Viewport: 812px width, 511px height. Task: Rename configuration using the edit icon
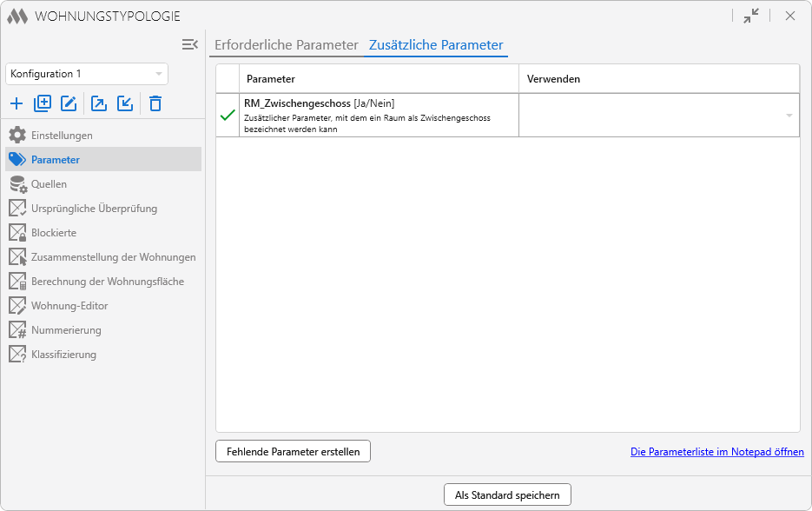pyautogui.click(x=69, y=103)
